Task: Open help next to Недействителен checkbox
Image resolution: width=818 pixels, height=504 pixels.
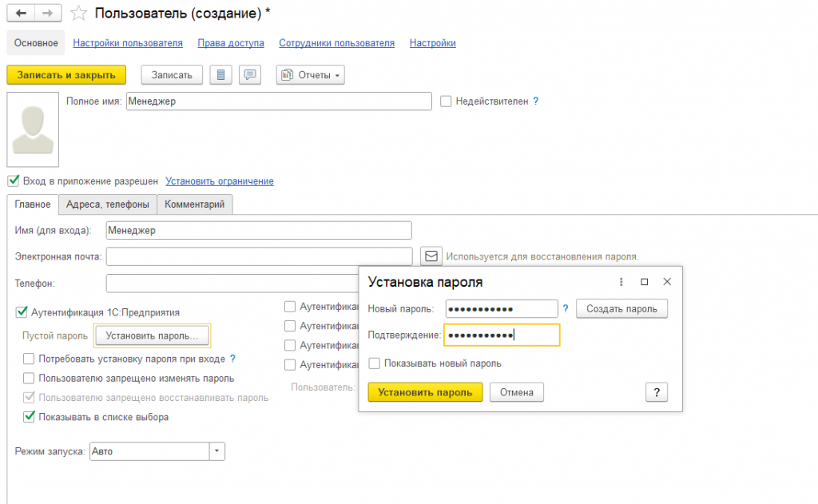Action: 535,101
